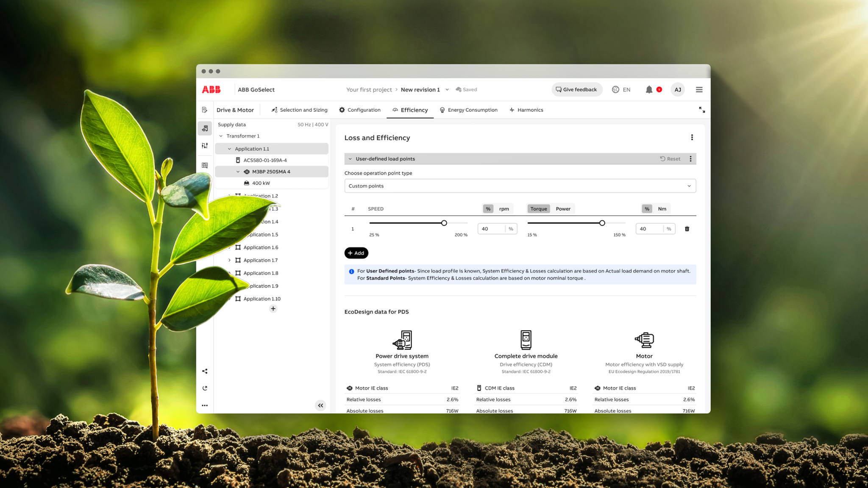The width and height of the screenshot is (868, 488).
Task: Click the Give feedback button
Action: pyautogui.click(x=576, y=89)
